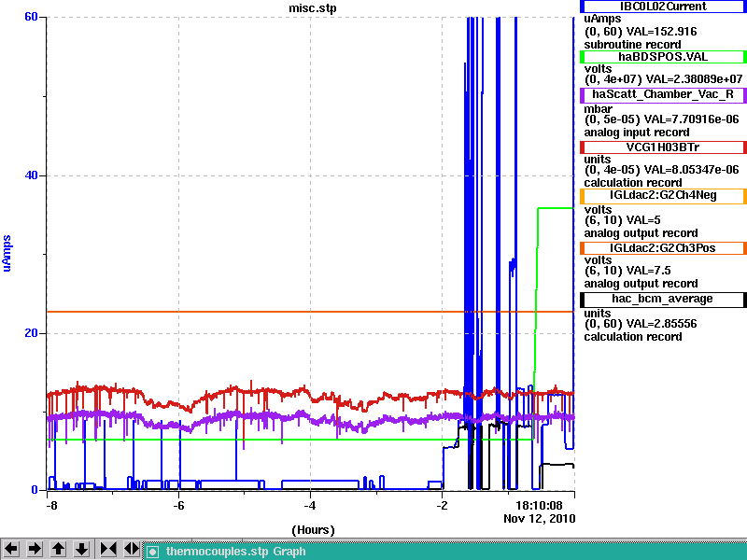Select the hac_bcm_average legend entry

coord(663,299)
